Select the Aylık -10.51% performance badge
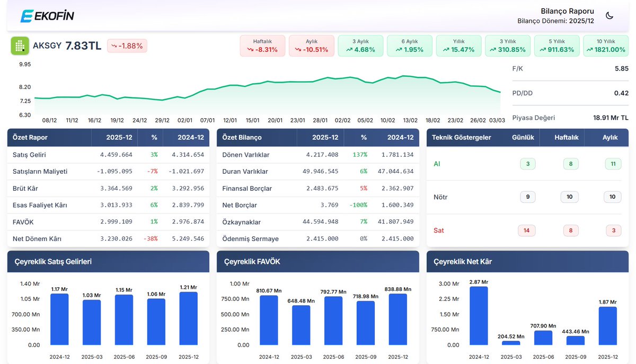The width and height of the screenshot is (636, 364). click(x=312, y=46)
